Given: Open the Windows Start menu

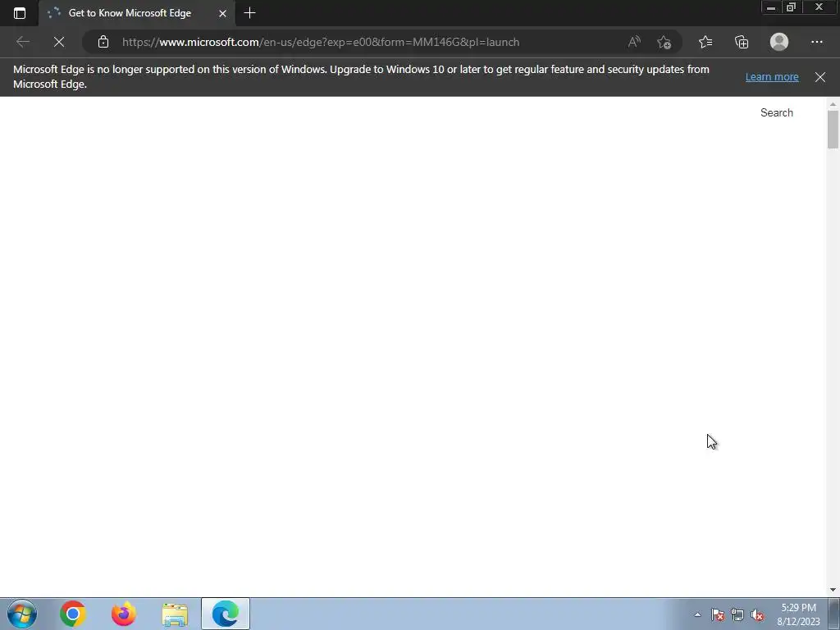Looking at the screenshot, I should point(22,614).
